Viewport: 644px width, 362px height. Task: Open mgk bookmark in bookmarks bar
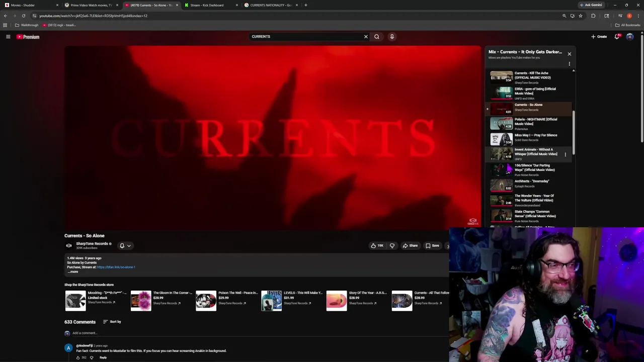coord(59,25)
